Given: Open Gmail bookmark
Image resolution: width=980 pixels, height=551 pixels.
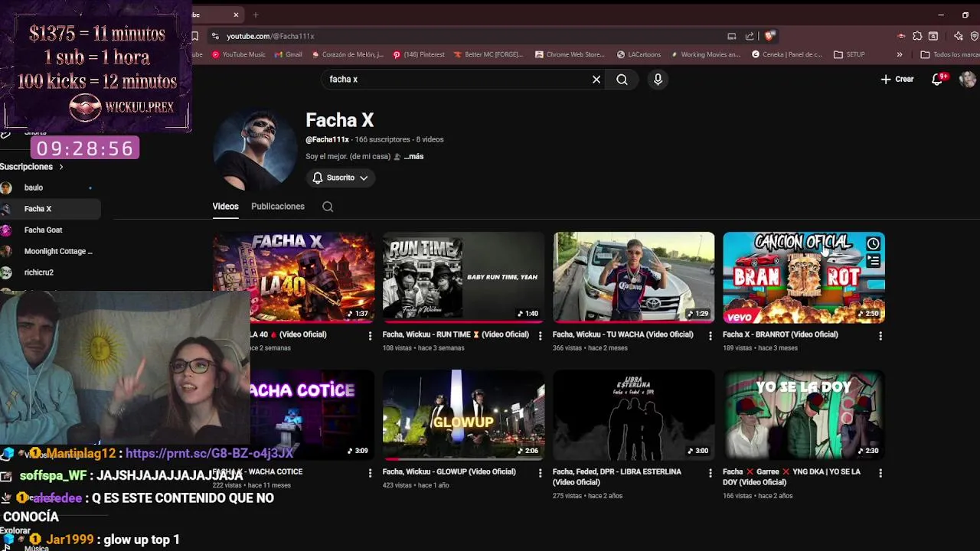Looking at the screenshot, I should (289, 54).
